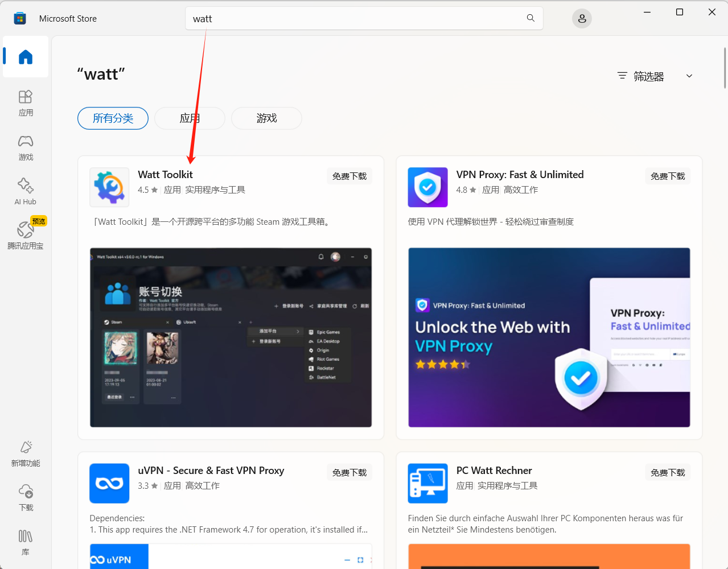Click the 筛选器 label

pyautogui.click(x=649, y=76)
